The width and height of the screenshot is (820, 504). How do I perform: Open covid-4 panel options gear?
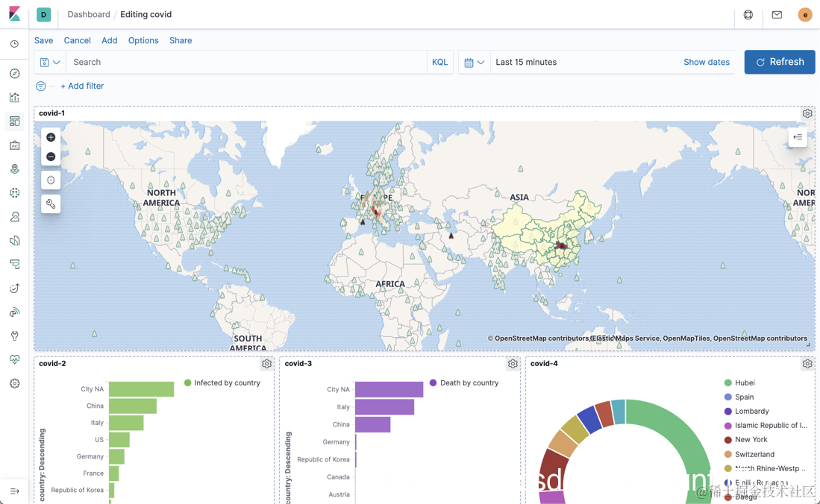(807, 363)
